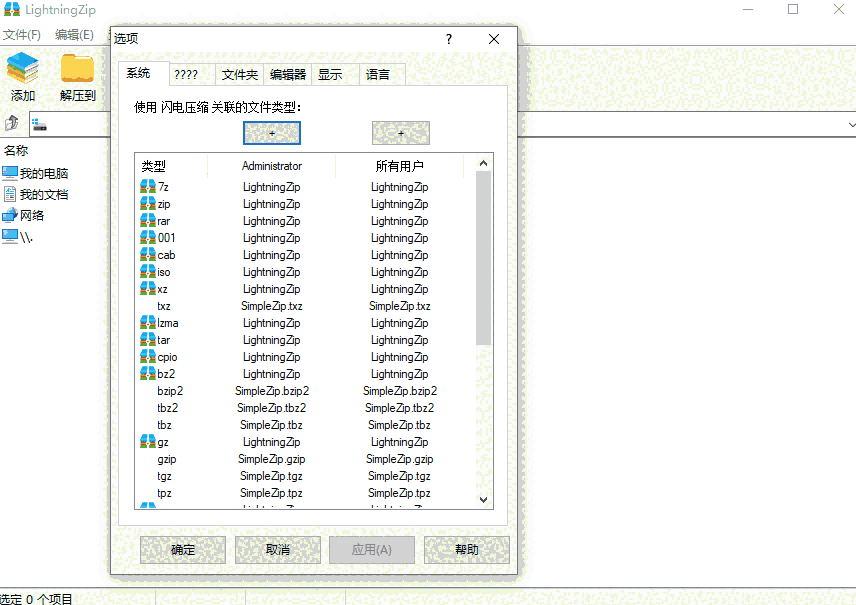Click the My Documents (我的文档) icon

[x=10, y=194]
